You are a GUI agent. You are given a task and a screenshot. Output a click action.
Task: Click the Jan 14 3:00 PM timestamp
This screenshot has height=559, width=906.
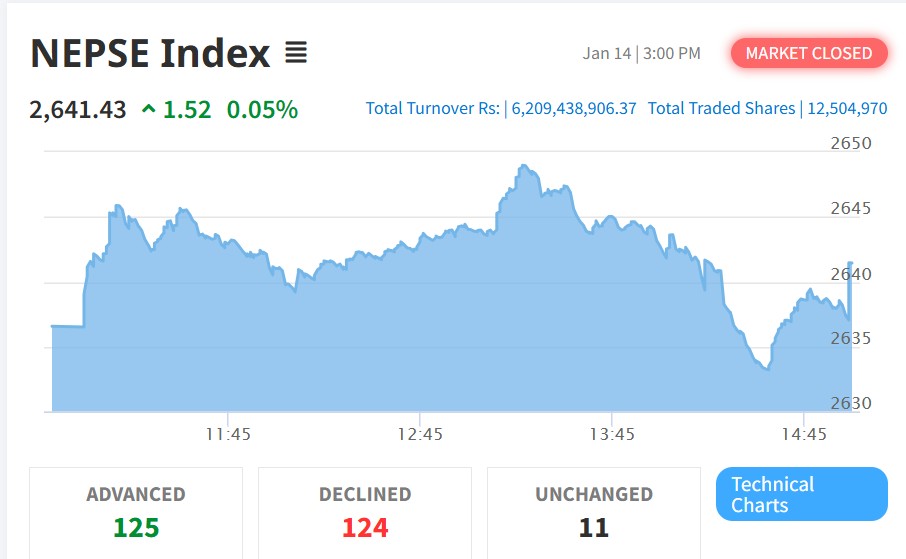pyautogui.click(x=641, y=53)
